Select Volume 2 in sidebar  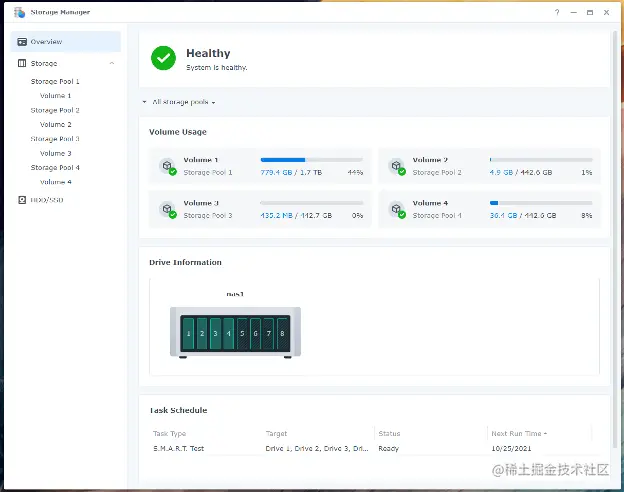[55, 125]
